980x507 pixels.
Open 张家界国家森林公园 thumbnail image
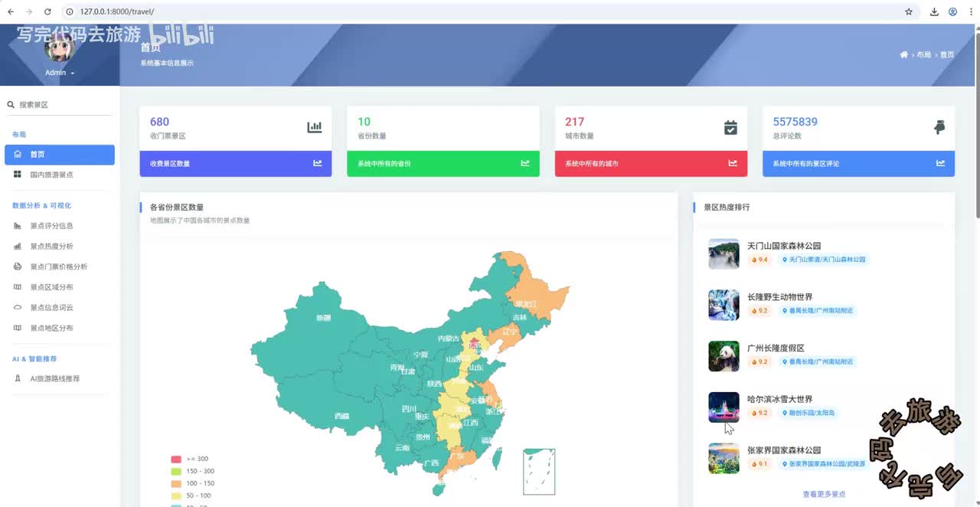724,458
